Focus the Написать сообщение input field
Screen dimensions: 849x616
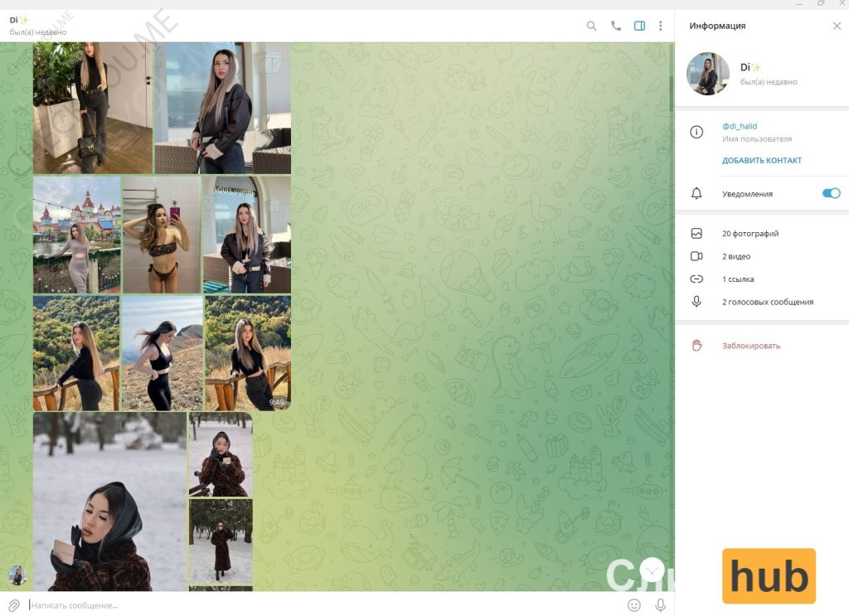click(325, 605)
